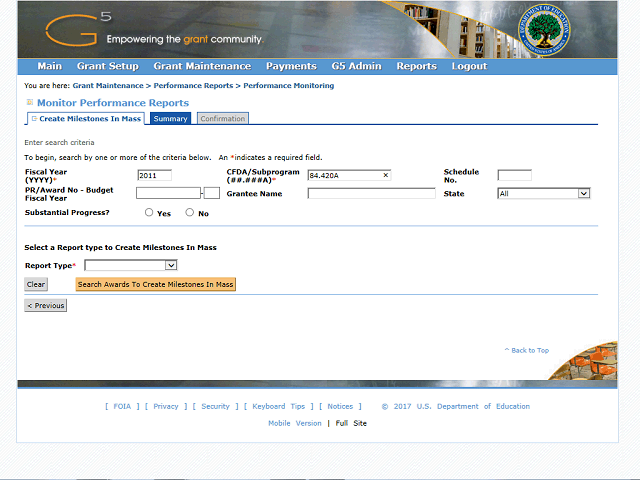This screenshot has height=480, width=640.
Task: Open the Privacy footer link
Action: point(166,406)
